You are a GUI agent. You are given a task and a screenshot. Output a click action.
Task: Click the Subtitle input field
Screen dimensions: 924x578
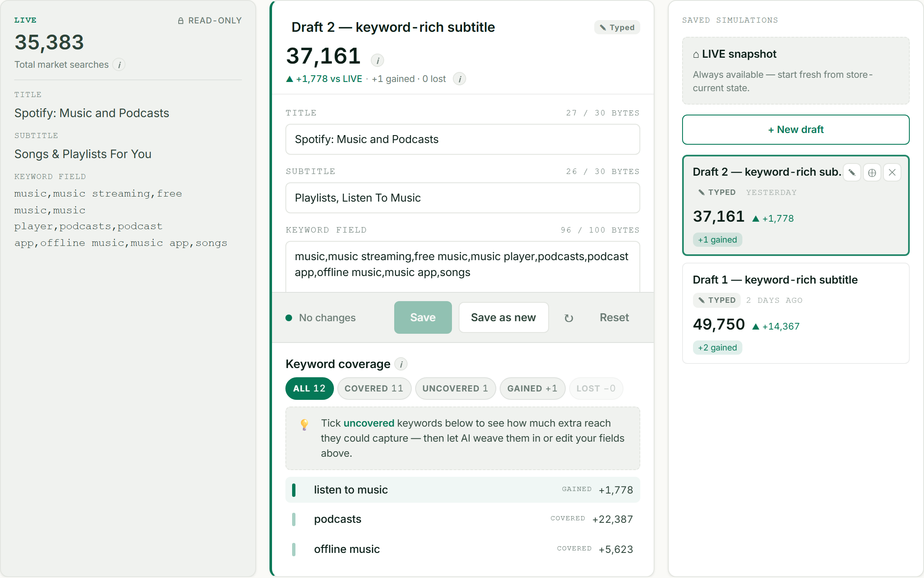462,198
